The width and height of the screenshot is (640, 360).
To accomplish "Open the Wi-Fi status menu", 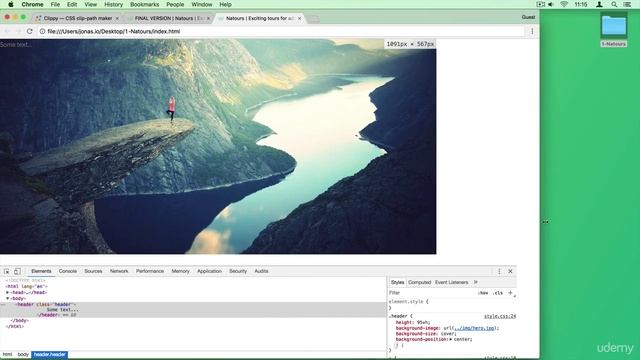I will tap(564, 4).
